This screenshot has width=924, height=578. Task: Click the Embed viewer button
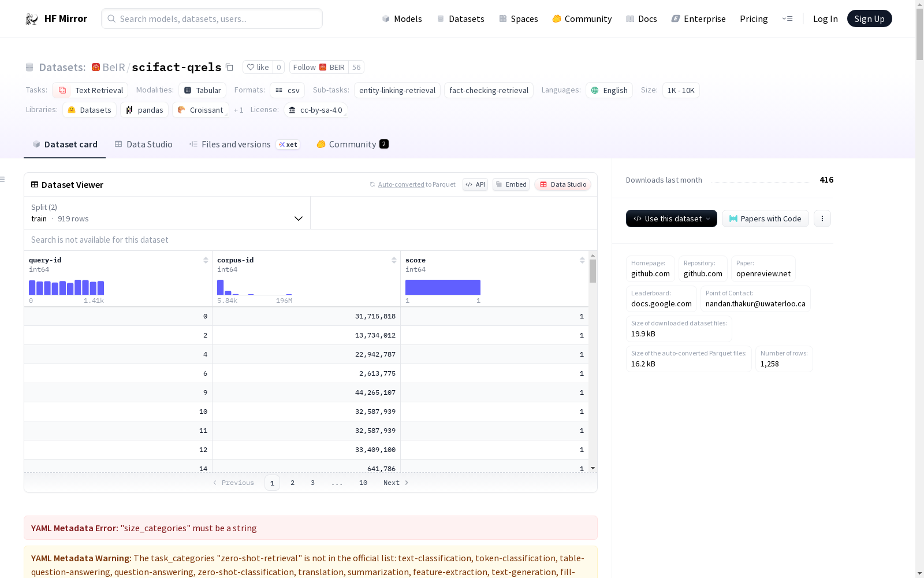[511, 184]
